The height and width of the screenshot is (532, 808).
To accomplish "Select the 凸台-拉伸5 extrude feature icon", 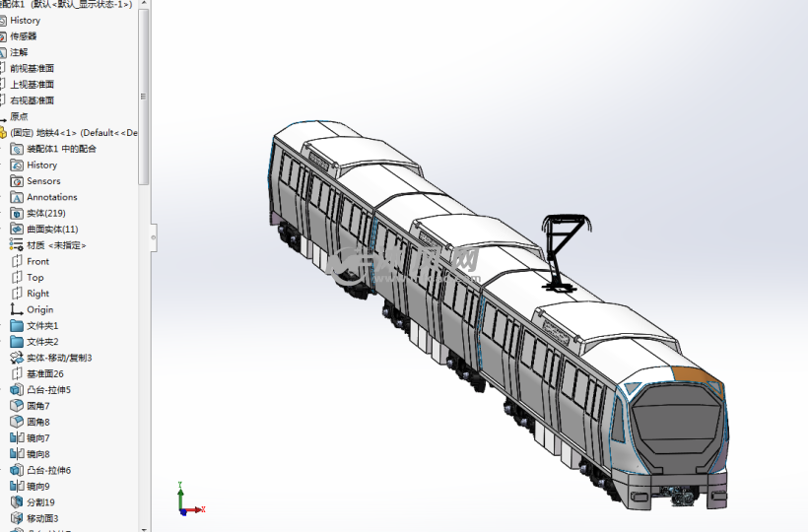I will (x=17, y=390).
